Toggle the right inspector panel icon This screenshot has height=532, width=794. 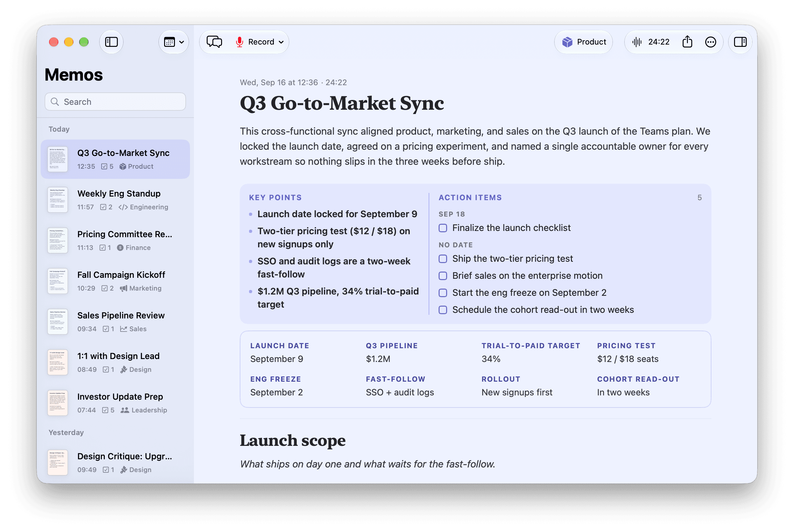[740, 42]
